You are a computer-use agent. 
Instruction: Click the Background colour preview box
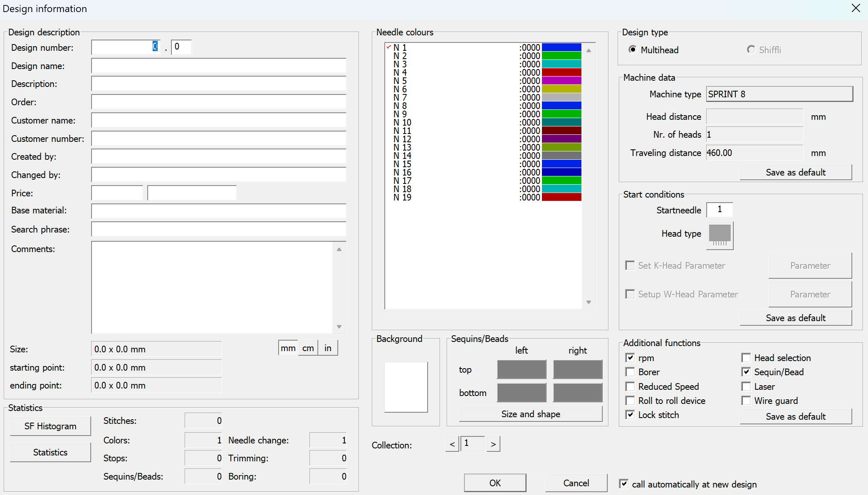406,387
